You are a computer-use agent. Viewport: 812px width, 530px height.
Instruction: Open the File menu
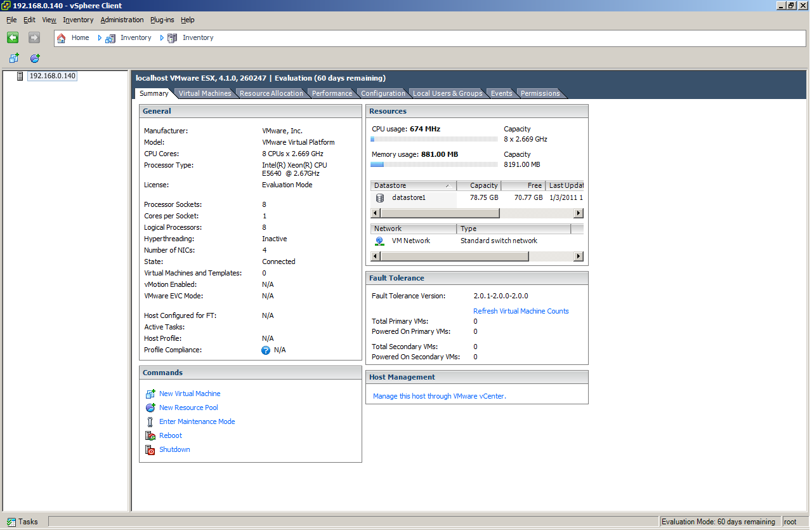11,20
